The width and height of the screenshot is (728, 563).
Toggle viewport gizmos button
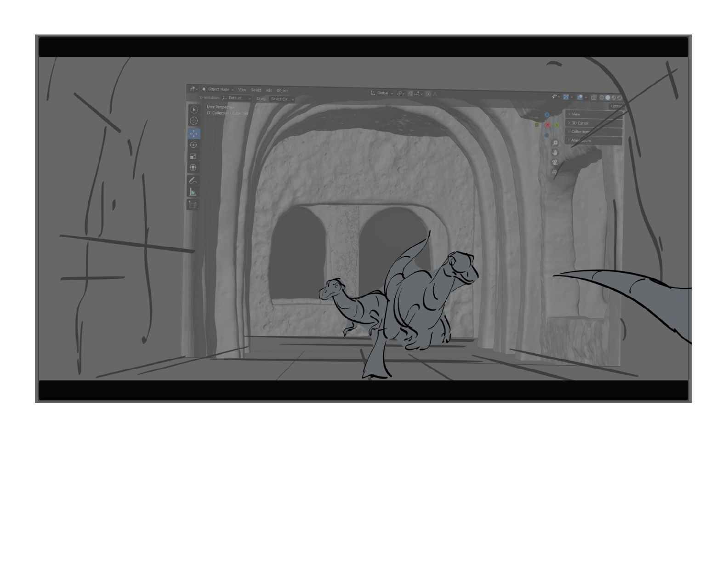tap(566, 97)
